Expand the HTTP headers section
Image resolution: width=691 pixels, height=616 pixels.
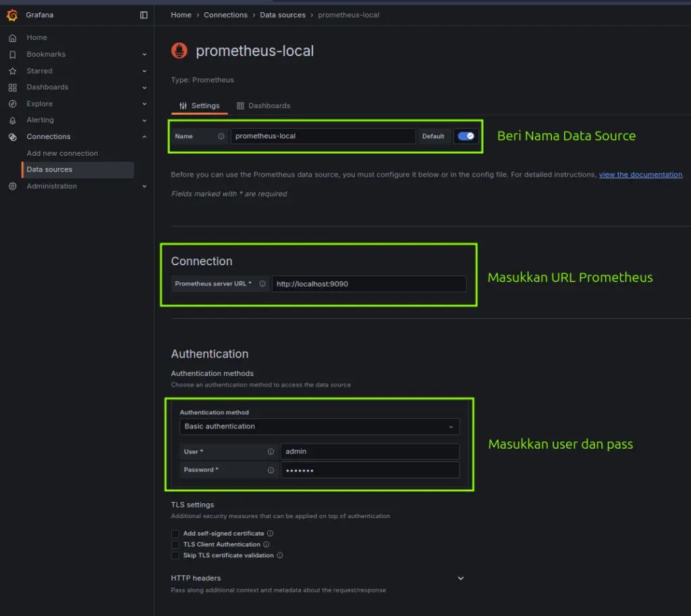click(461, 578)
